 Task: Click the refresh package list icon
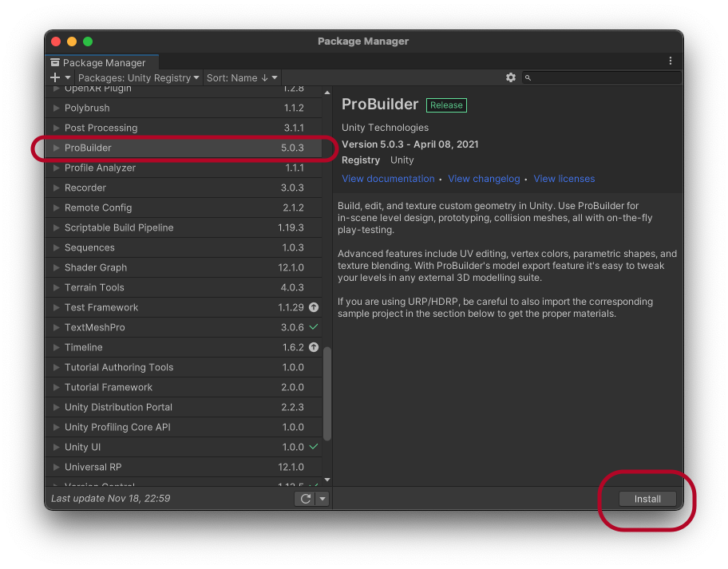pos(305,499)
